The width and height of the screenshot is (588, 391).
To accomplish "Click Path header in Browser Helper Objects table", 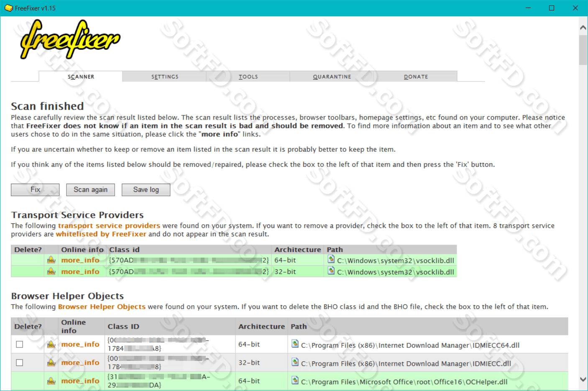I will (x=299, y=327).
